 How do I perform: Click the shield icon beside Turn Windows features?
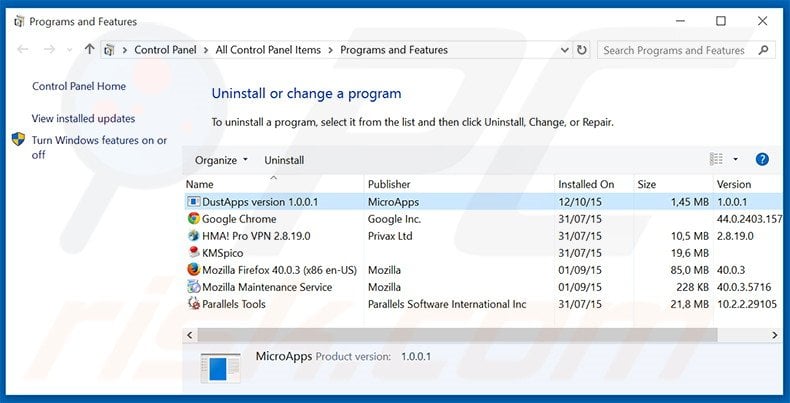(19, 139)
